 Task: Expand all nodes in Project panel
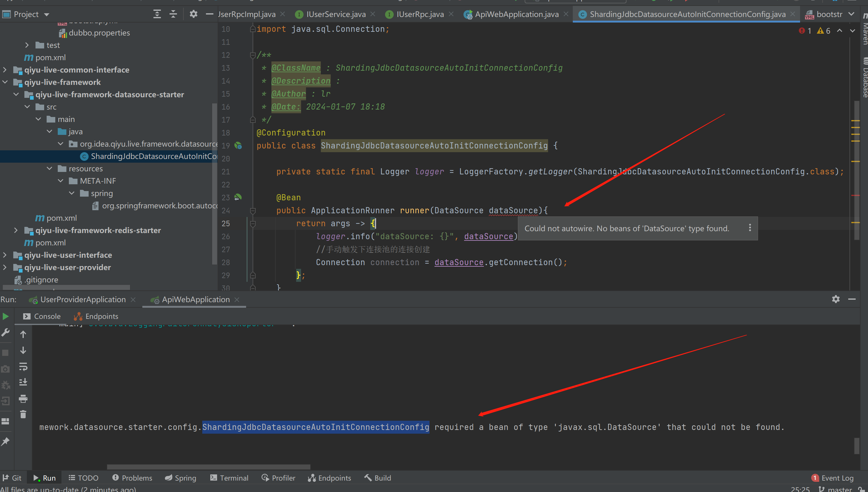click(x=157, y=14)
